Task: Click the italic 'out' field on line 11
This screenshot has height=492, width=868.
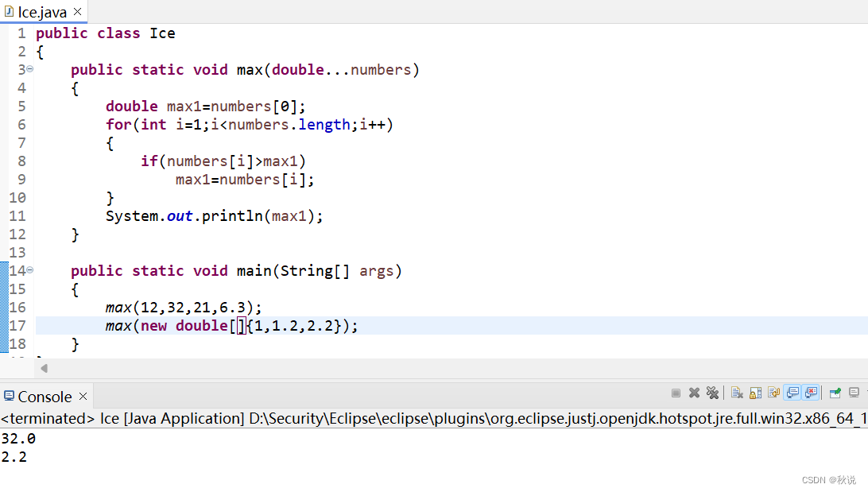Action: click(180, 216)
